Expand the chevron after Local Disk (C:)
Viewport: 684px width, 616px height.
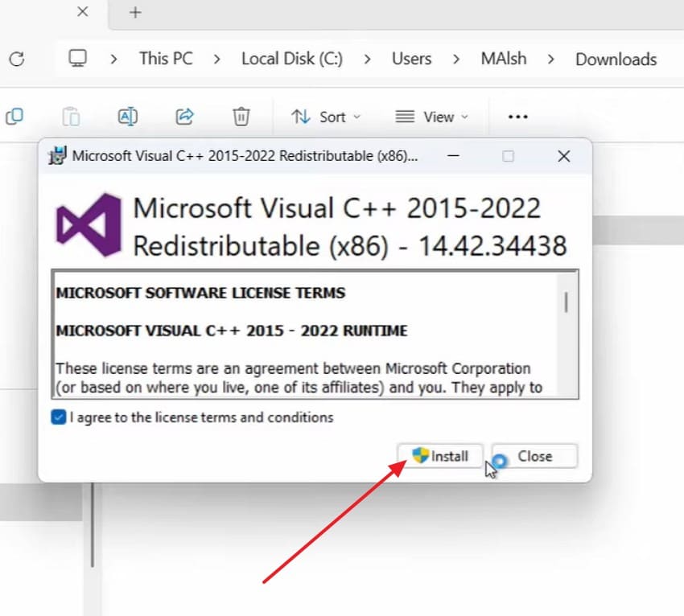coord(367,59)
